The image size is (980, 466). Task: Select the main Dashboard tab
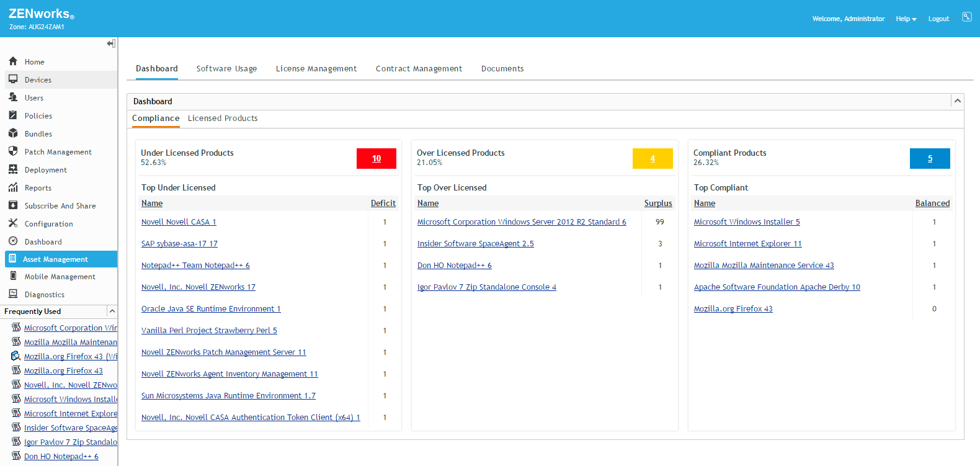(x=157, y=69)
